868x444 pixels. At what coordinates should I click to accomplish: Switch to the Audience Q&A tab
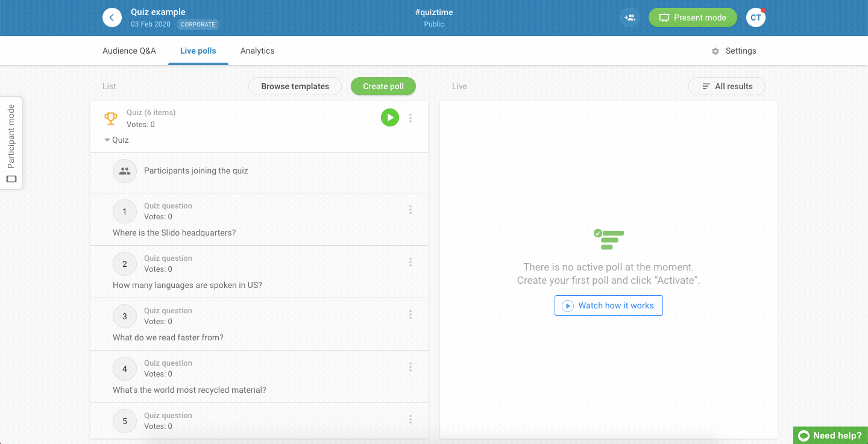pyautogui.click(x=129, y=51)
